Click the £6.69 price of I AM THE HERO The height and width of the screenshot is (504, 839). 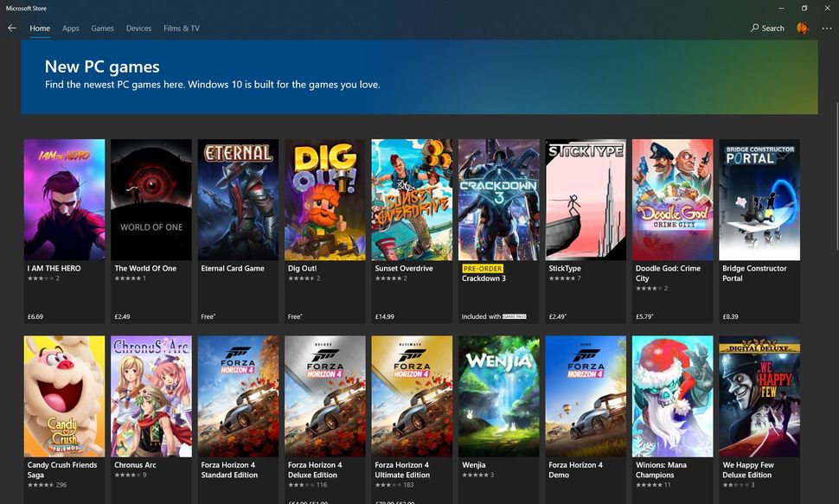35,316
